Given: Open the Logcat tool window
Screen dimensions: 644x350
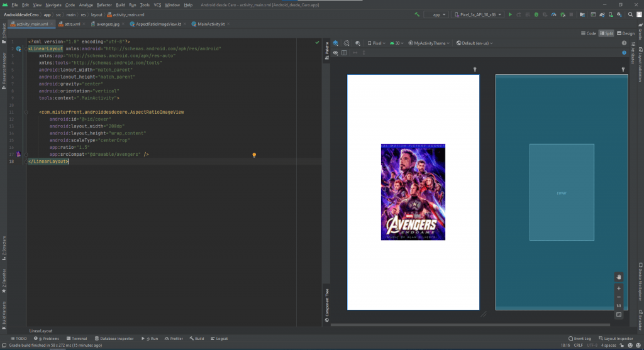Looking at the screenshot, I should [x=219, y=339].
